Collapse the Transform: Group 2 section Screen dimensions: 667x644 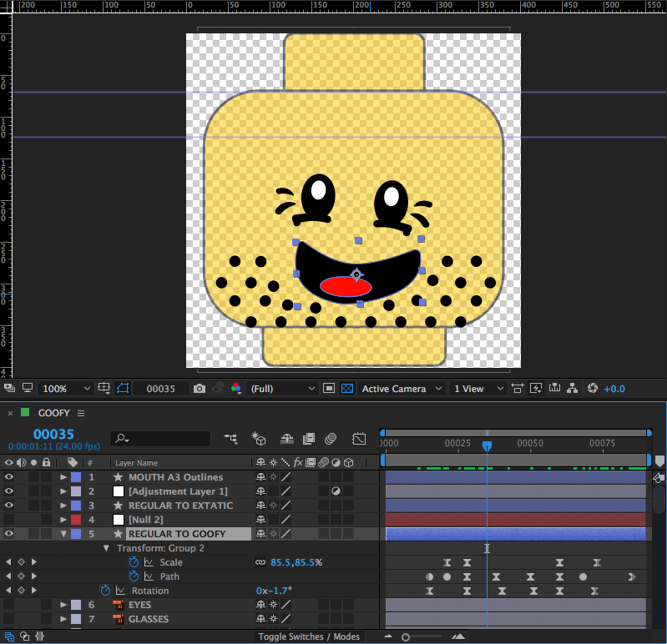[x=106, y=548]
